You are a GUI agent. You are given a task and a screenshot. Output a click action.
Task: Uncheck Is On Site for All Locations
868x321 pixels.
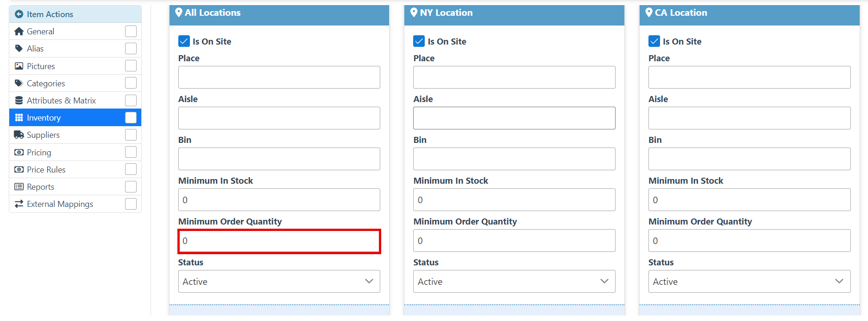(184, 41)
